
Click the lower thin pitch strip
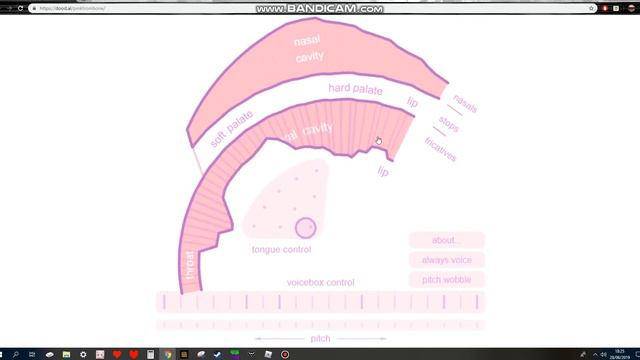(x=320, y=325)
